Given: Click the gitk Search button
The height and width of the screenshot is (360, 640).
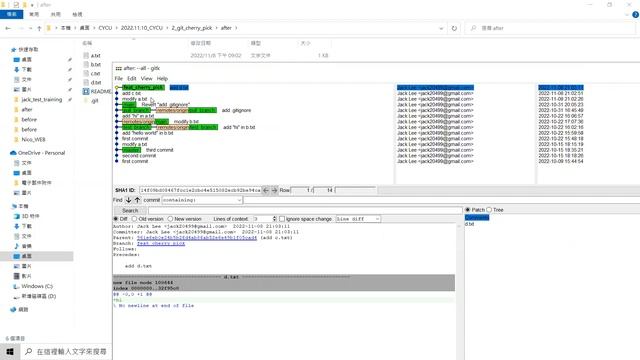Looking at the screenshot, I should pos(130,211).
